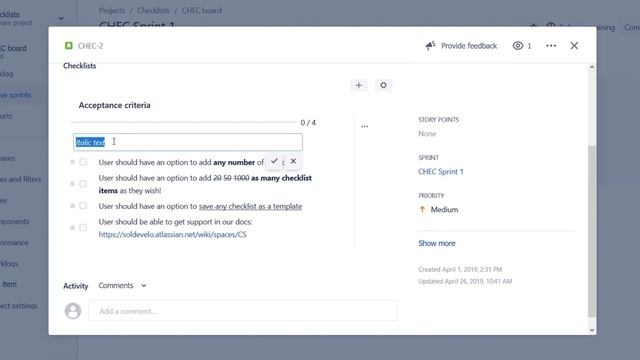
Task: Grab drag handle of 'save any checklist' item
Action: point(72,206)
